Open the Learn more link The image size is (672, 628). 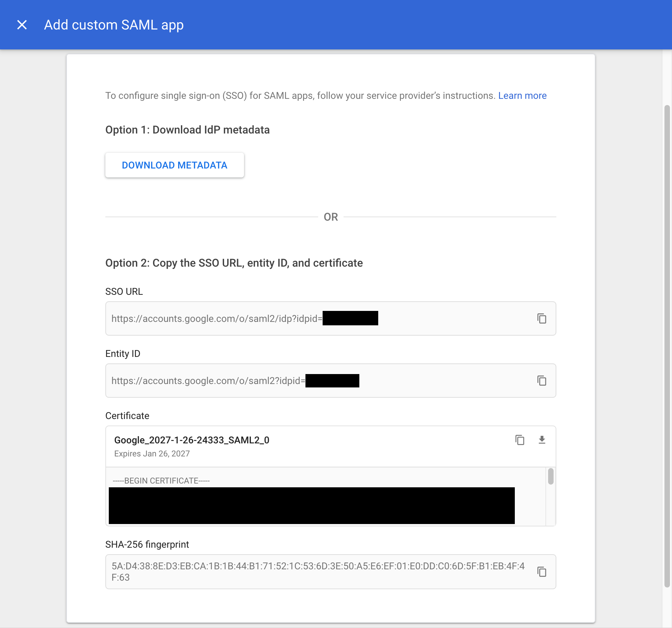522,95
